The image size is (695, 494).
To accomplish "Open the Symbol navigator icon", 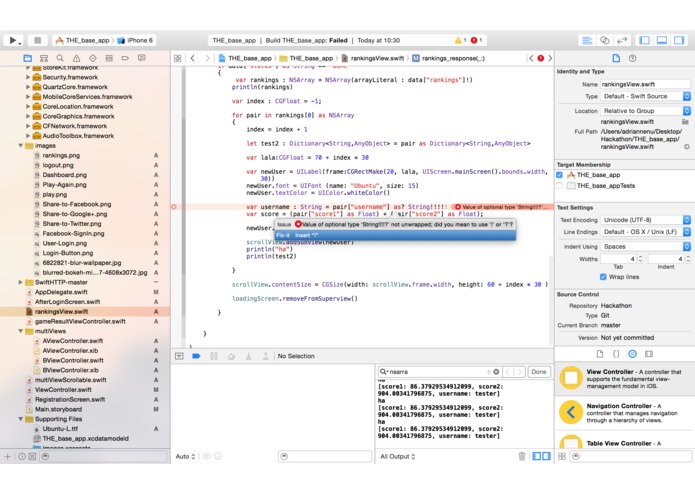I will point(44,58).
